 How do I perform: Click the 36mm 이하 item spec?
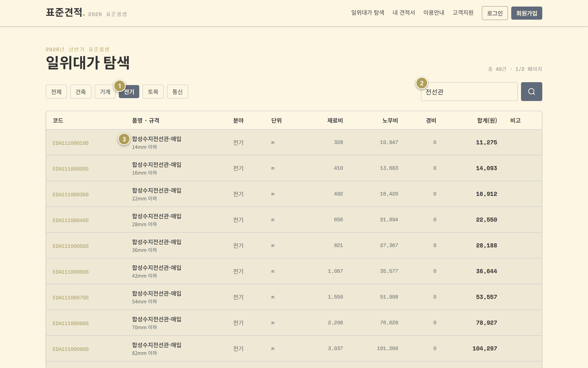click(x=145, y=250)
